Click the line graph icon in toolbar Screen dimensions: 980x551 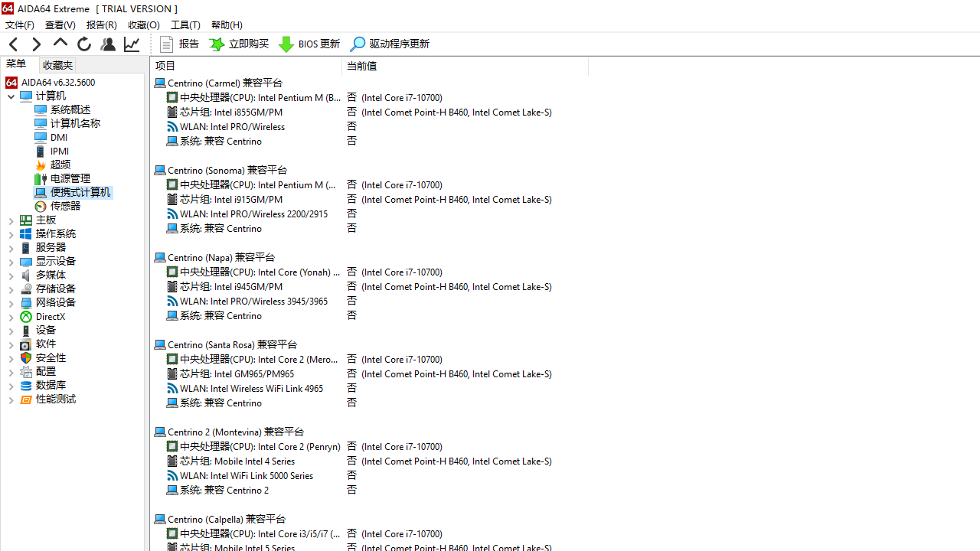[x=132, y=44]
